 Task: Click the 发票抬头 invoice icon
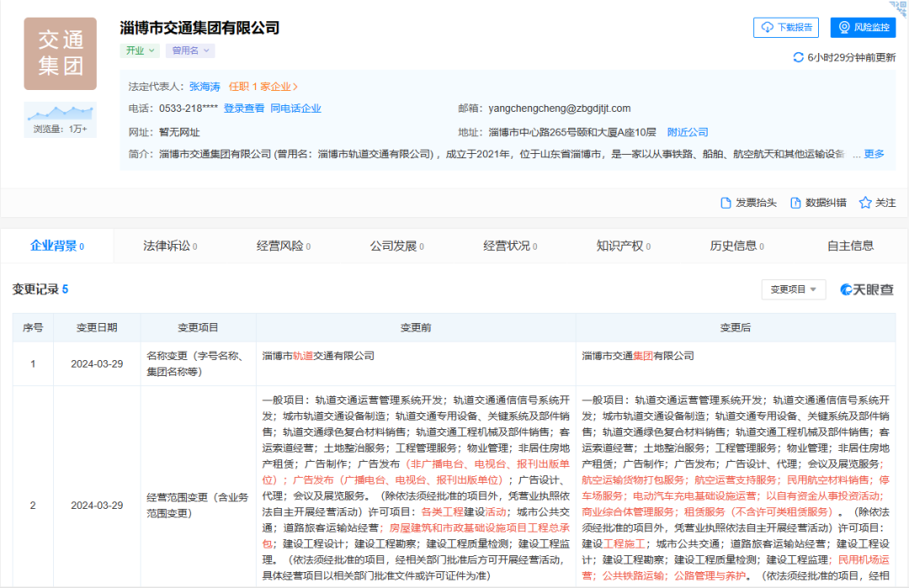tap(726, 202)
